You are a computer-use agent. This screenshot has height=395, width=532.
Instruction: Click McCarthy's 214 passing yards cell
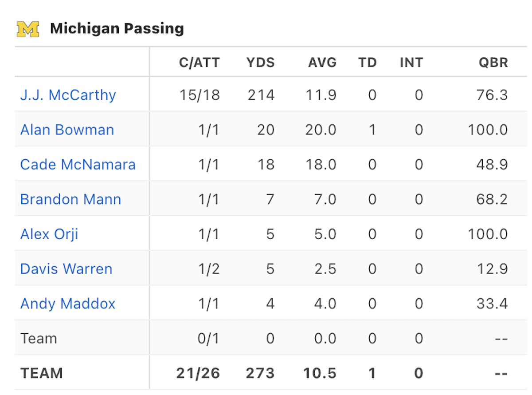tap(261, 95)
